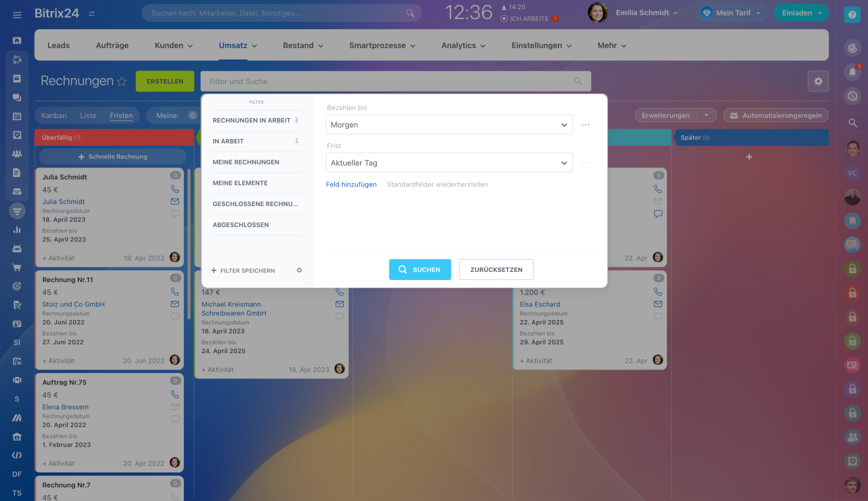Add Aktivität on Julia Schmidt card
Image resolution: width=868 pixels, height=501 pixels.
[x=58, y=258]
